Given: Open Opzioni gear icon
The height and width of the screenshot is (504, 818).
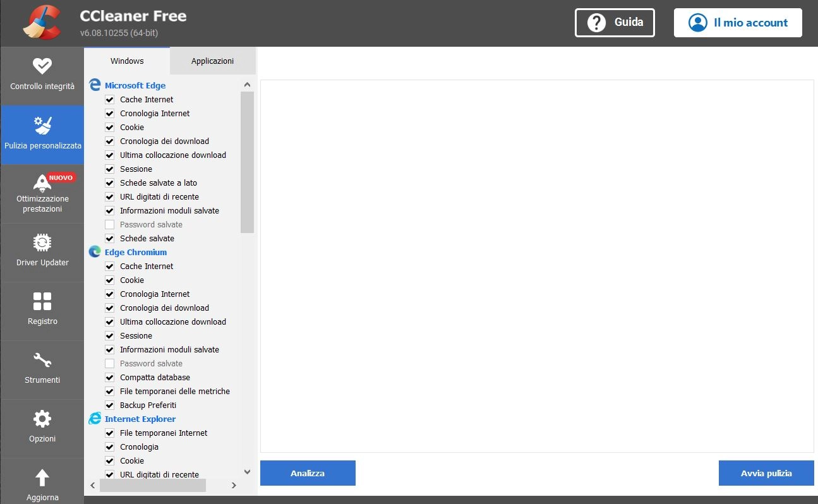Looking at the screenshot, I should point(42,419).
